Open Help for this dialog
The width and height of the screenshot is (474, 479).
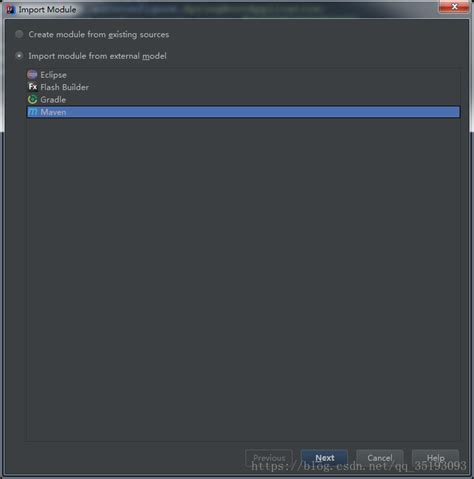coord(435,458)
